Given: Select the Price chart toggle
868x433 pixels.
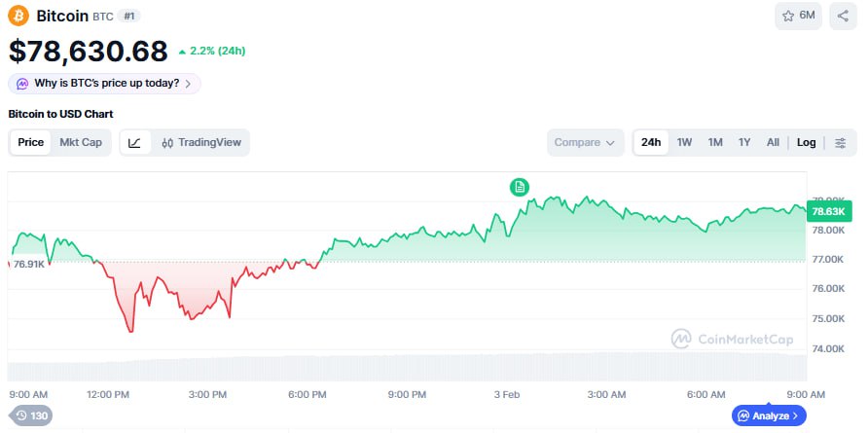Looking at the screenshot, I should coord(31,142).
